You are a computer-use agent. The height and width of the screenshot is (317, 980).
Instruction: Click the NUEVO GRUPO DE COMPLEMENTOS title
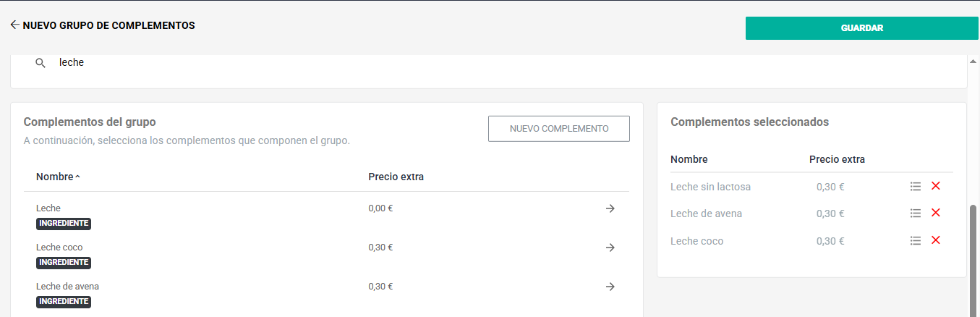[108, 25]
